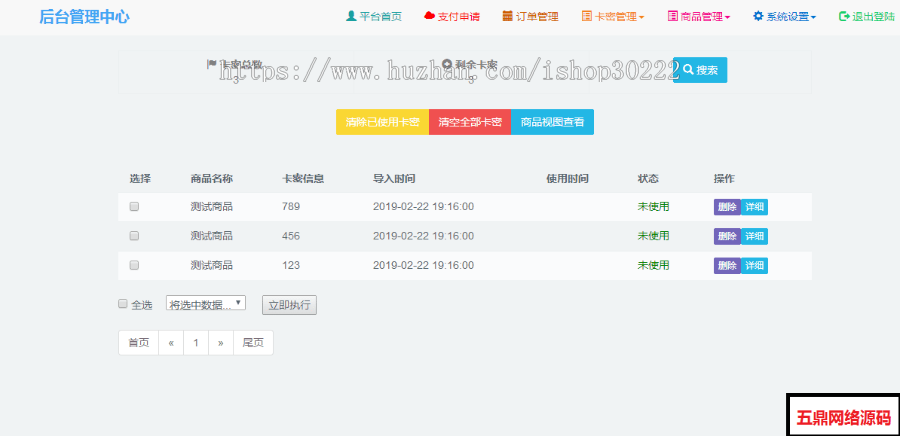The width and height of the screenshot is (900, 436).
Task: Click the gear icon for 系统设置
Action: [758, 16]
